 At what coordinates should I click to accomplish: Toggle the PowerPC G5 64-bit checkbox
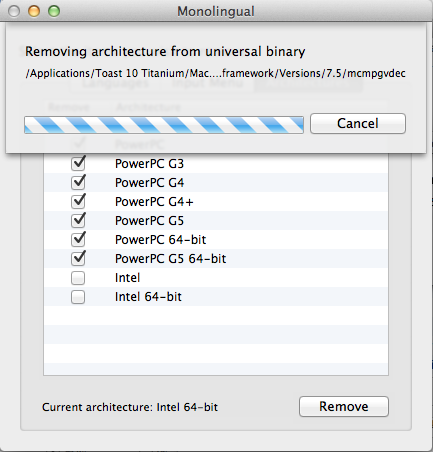click(78, 259)
